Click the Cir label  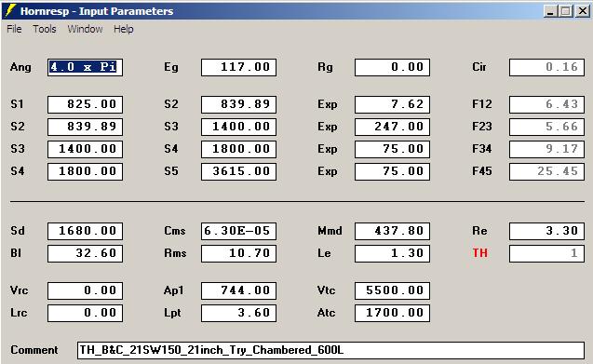tap(479, 67)
